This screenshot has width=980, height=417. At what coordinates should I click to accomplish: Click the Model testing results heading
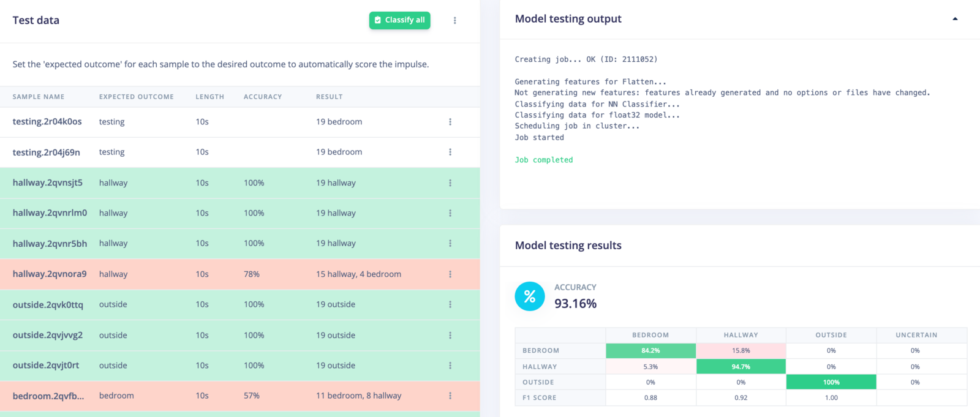point(568,246)
